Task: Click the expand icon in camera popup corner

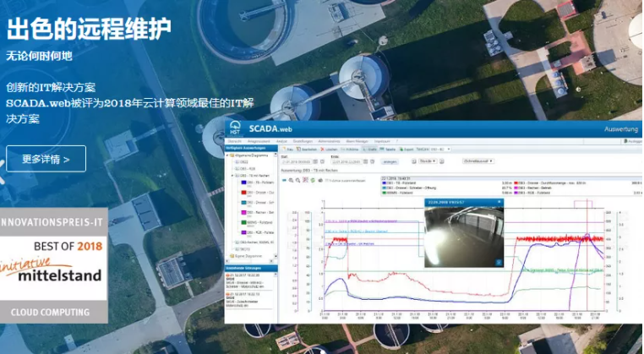Action: click(499, 263)
